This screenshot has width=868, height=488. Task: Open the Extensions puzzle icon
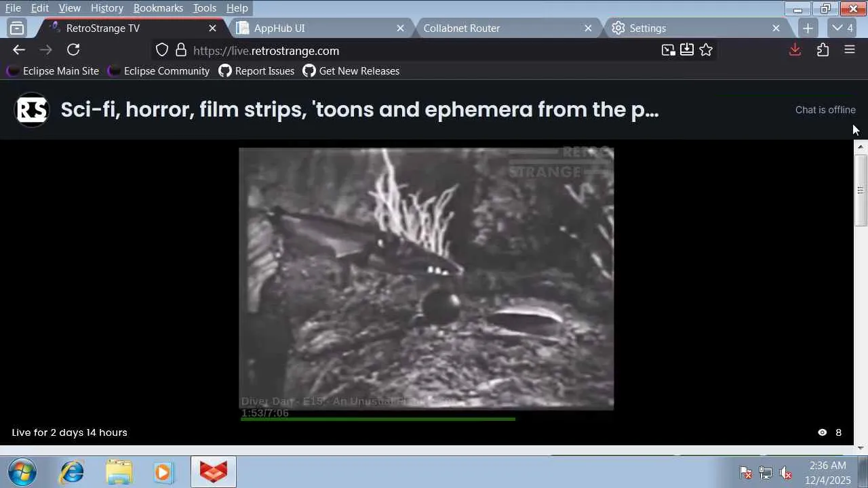pos(823,49)
